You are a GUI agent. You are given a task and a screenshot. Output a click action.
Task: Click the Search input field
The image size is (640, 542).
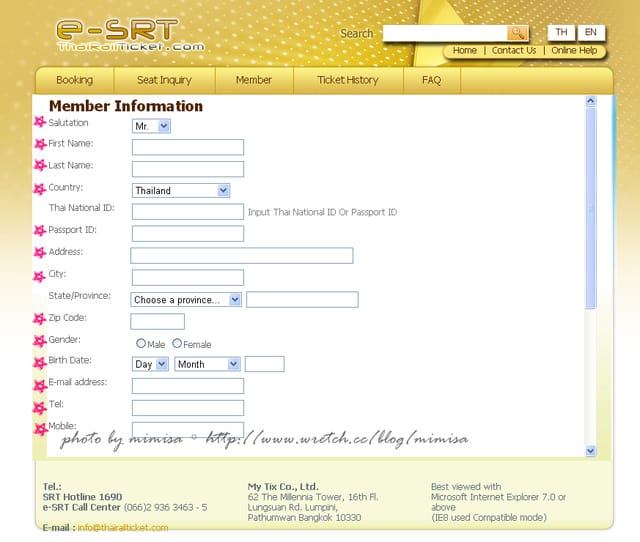[x=445, y=33]
